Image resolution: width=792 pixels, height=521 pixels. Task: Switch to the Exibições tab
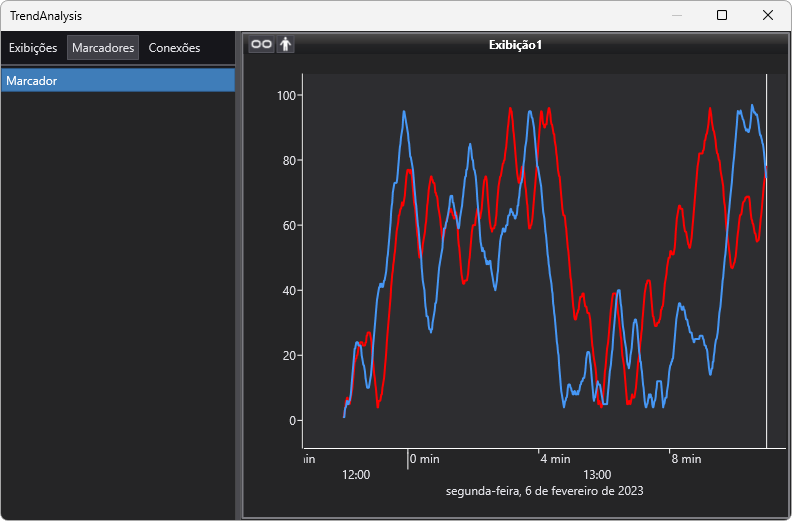33,48
